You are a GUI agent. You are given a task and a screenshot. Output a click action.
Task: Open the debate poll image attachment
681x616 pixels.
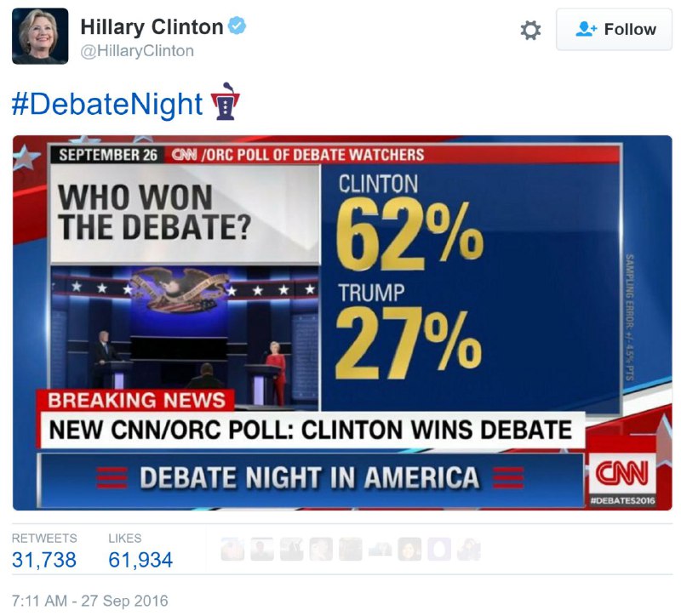(340, 323)
